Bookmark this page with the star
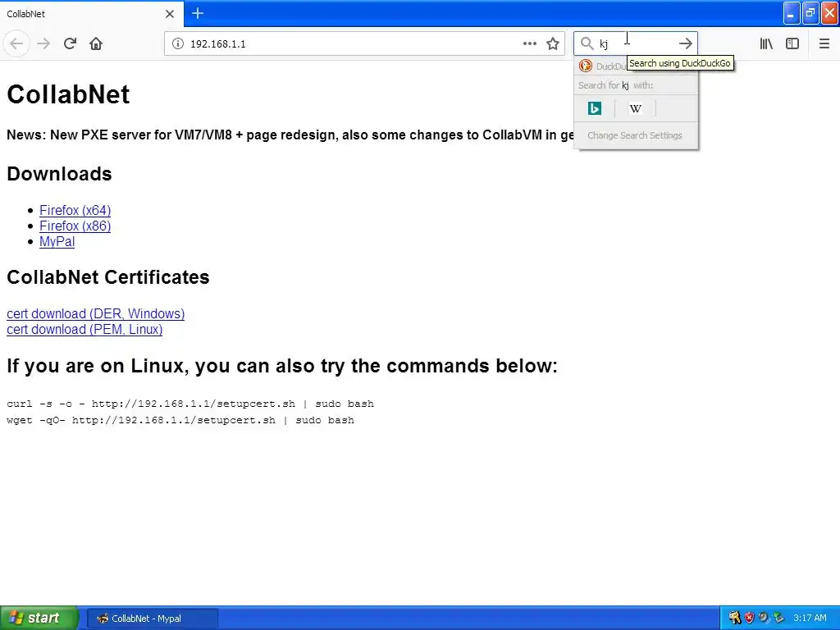This screenshot has width=840, height=630. [553, 43]
